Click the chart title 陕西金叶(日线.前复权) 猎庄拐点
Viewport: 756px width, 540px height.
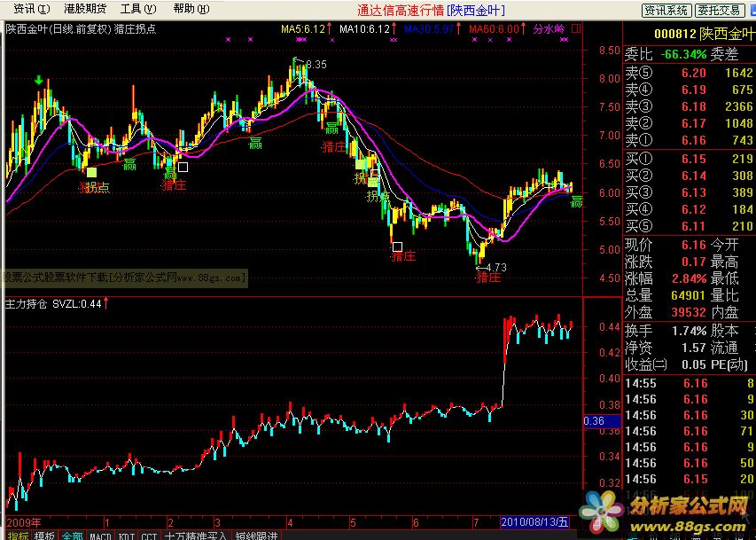[x=81, y=29]
